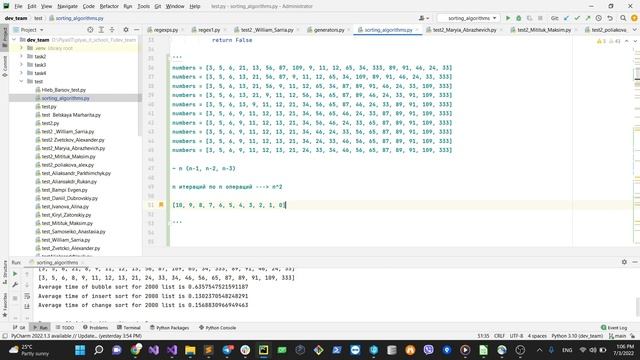Click Python 3.10 interpreter in status bar

[577, 336]
